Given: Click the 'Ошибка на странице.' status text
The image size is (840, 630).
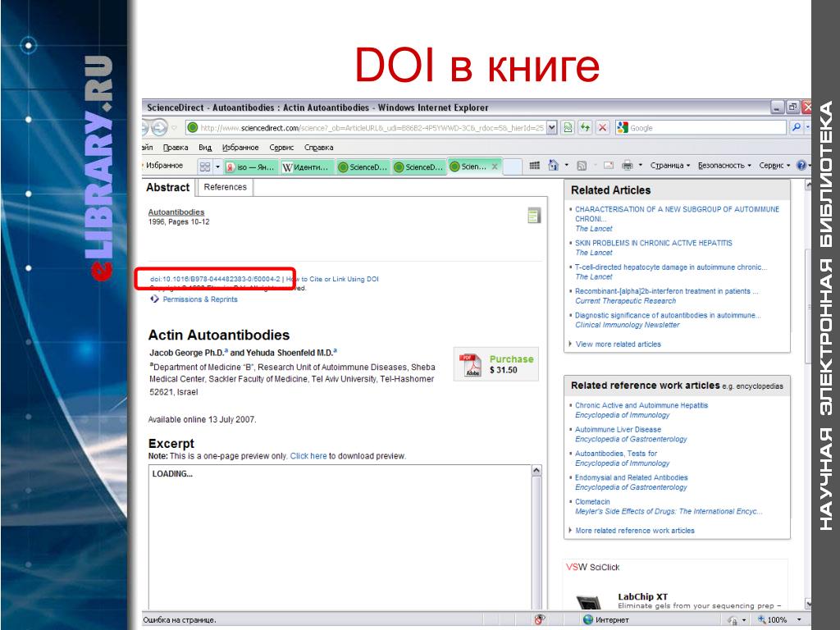Looking at the screenshot, I should pos(179,620).
